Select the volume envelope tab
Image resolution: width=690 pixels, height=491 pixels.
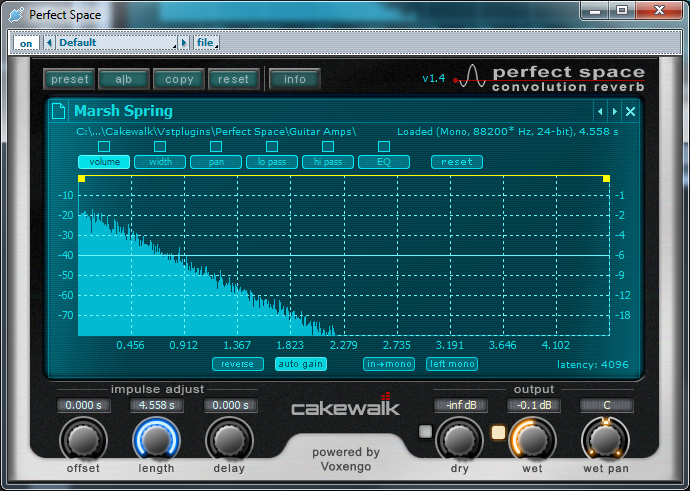pyautogui.click(x=104, y=162)
